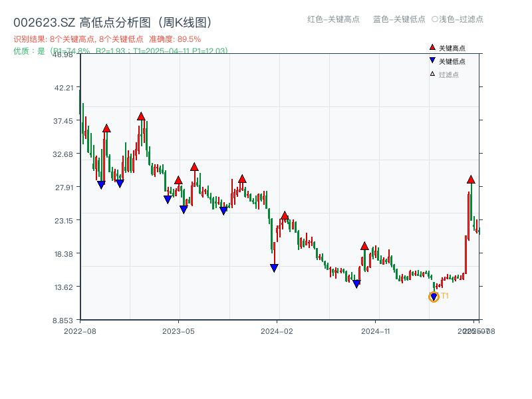The height and width of the screenshot is (399, 532).
Task: Select the orange-circled T1 low point marker
Action: coord(433,297)
